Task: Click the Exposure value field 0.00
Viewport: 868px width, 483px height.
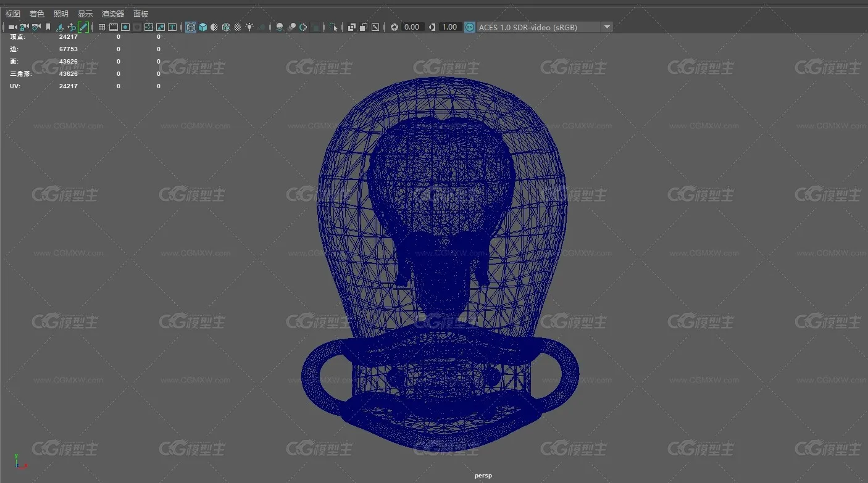Action: [412, 27]
